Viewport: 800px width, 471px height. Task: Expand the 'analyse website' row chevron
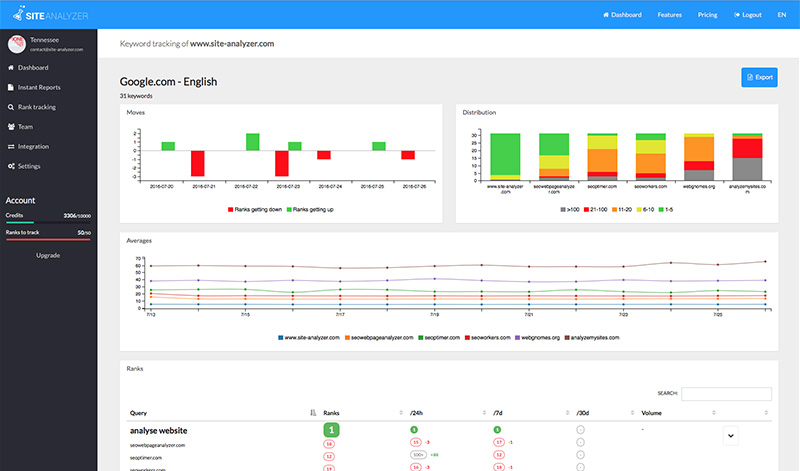pyautogui.click(x=731, y=436)
